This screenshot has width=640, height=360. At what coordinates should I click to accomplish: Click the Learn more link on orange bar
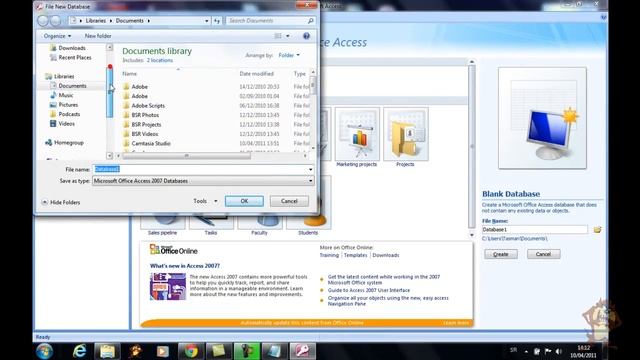pyautogui.click(x=456, y=323)
